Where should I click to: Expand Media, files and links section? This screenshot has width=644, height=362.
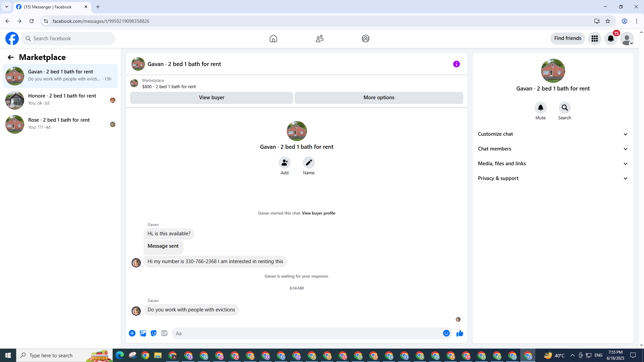point(553,164)
